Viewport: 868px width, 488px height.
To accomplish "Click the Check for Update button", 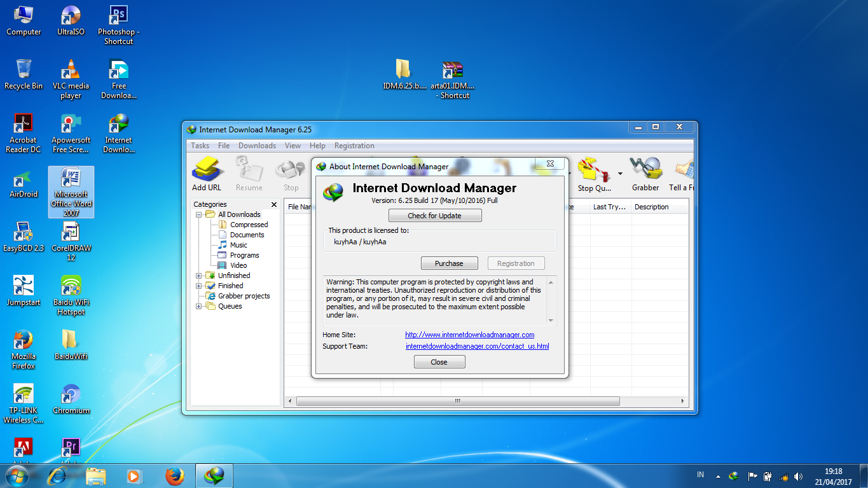I will click(435, 216).
